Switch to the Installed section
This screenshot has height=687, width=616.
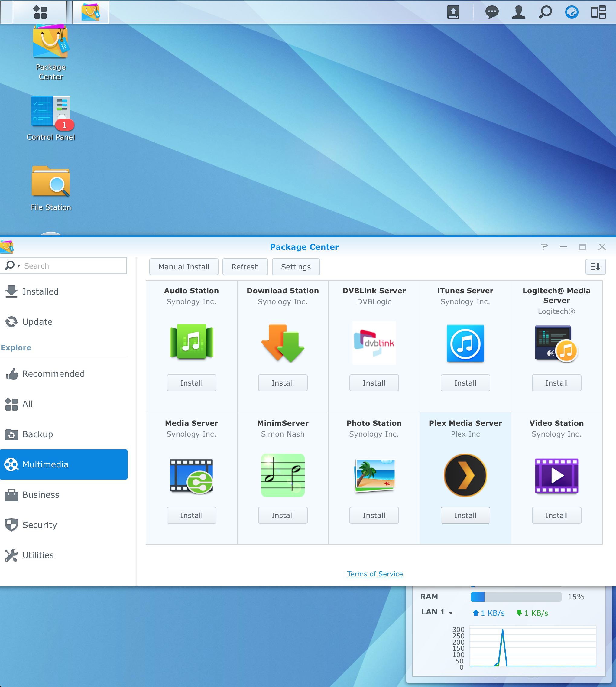(x=40, y=291)
